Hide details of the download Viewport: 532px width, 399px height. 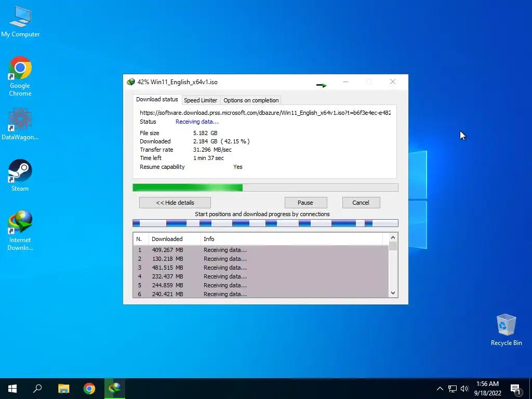click(175, 203)
